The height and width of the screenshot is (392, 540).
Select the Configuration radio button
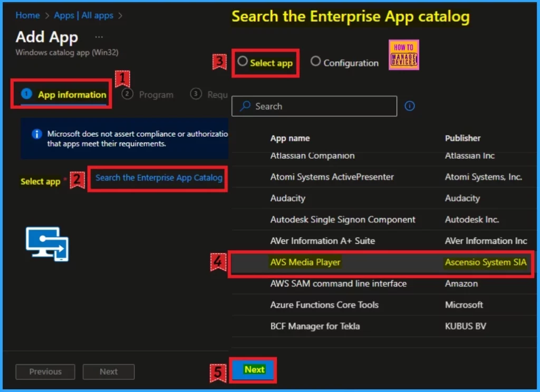315,61
